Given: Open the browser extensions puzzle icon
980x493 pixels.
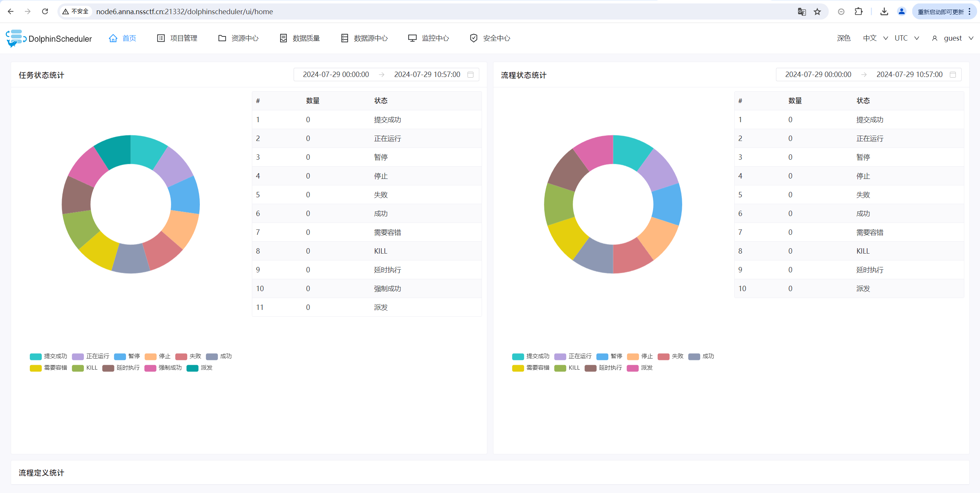Looking at the screenshot, I should pos(859,11).
